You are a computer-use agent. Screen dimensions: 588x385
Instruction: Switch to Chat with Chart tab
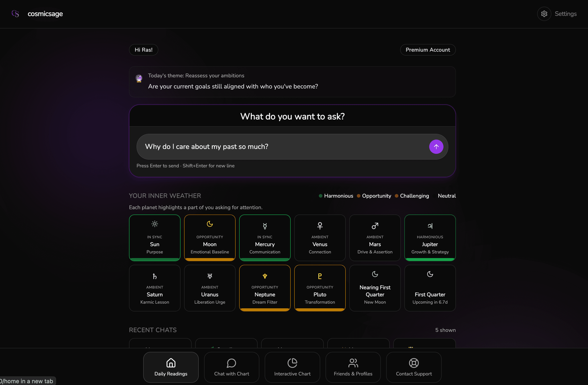[232, 367]
